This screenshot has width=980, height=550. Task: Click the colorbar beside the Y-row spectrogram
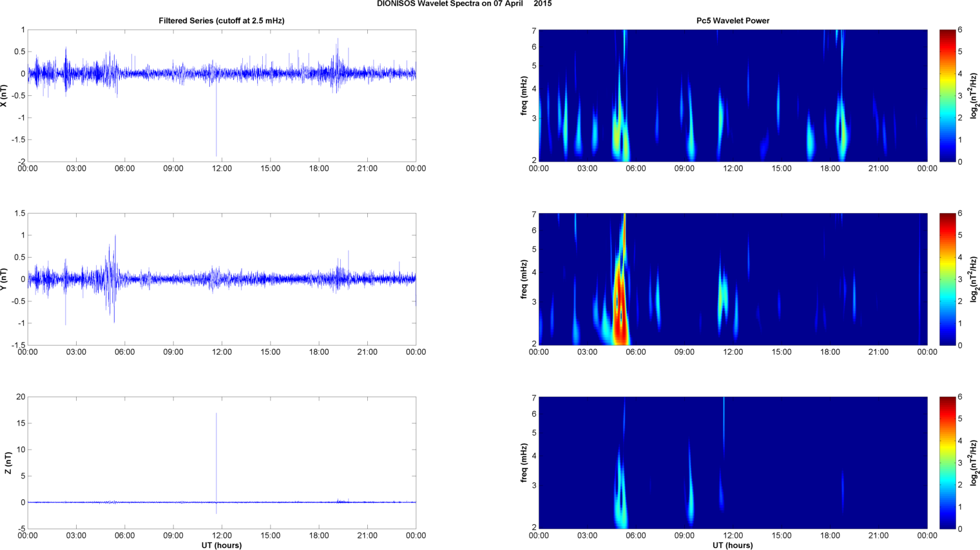(947, 279)
